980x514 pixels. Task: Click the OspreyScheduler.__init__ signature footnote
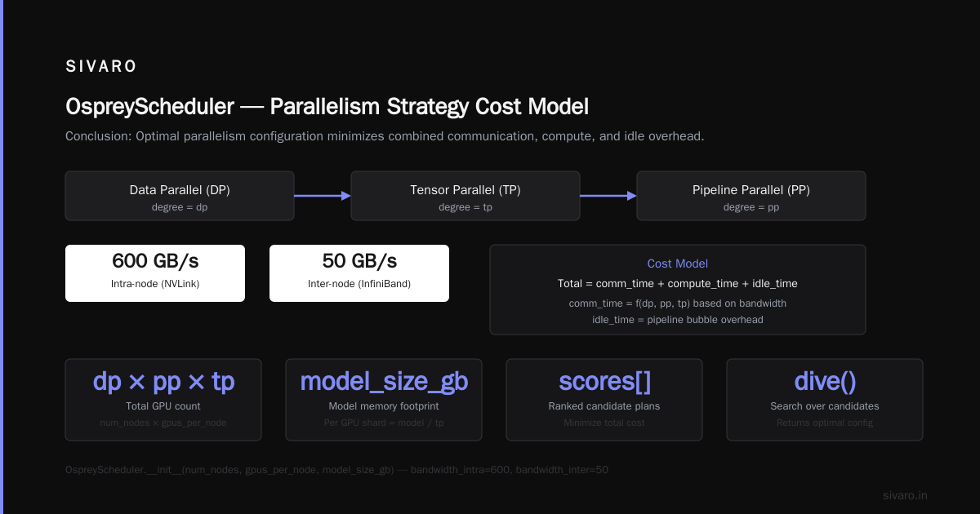[x=336, y=470]
